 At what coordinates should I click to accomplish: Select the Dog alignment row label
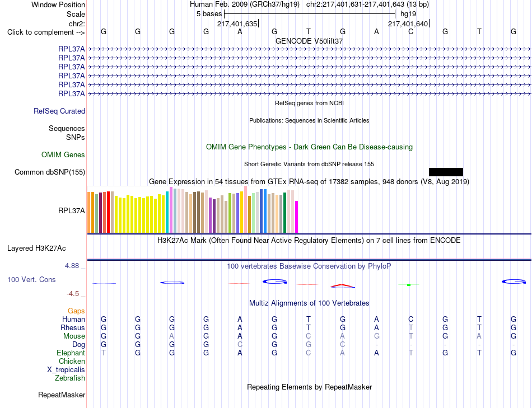point(78,345)
